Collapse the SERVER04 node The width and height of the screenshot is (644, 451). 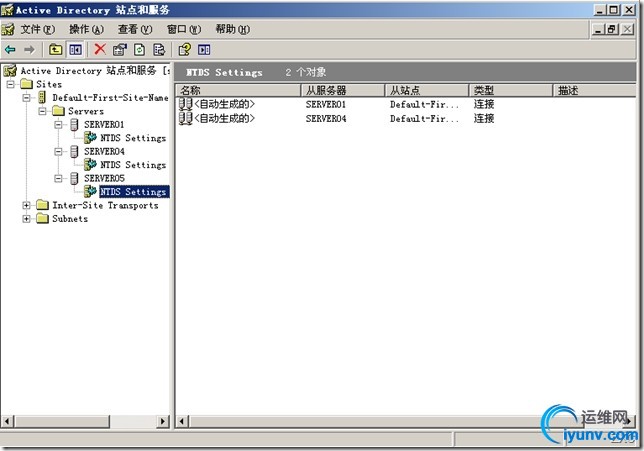(x=58, y=152)
